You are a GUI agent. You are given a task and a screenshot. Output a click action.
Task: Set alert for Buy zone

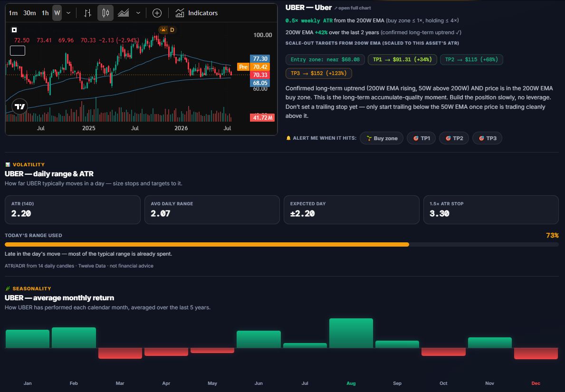[382, 138]
